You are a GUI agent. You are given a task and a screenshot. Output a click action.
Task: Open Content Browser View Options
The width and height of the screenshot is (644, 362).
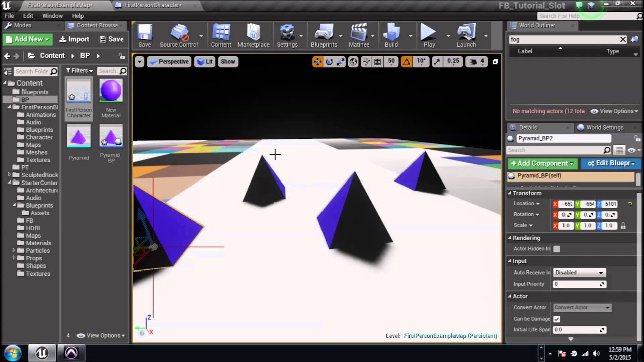[x=101, y=335]
